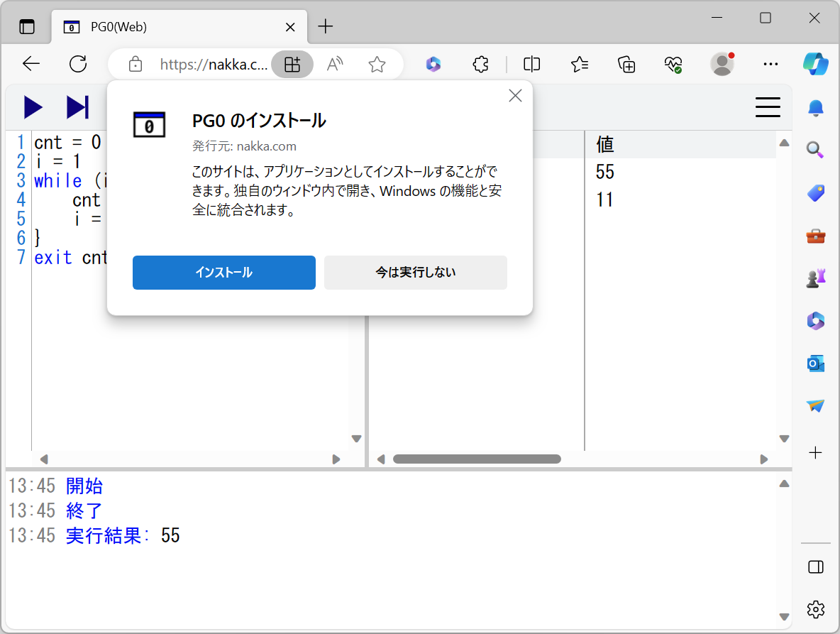840x634 pixels.
Task: Open Outlook from the Edge sidebar
Action: (816, 363)
